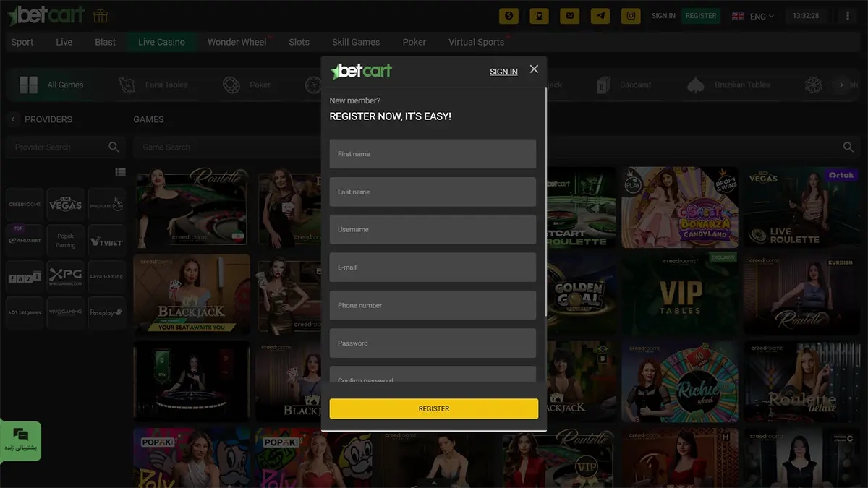Open the Live Roulette Artak game thumbnail
This screenshot has height=488, width=868.
point(801,208)
